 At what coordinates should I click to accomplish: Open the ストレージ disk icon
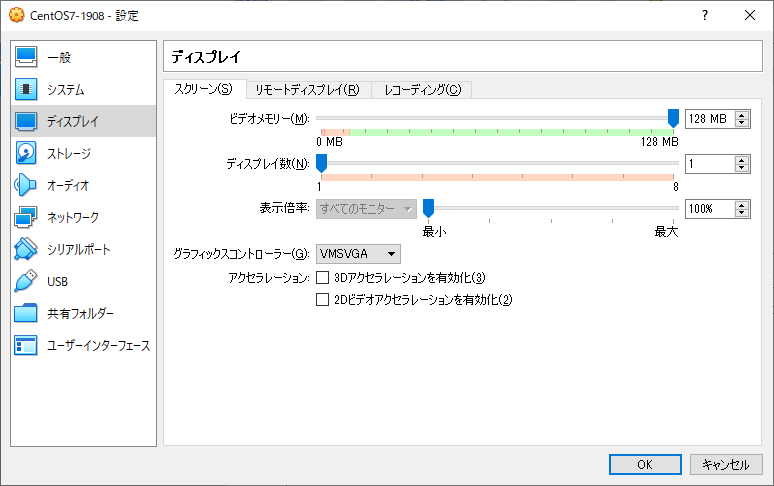(x=26, y=153)
